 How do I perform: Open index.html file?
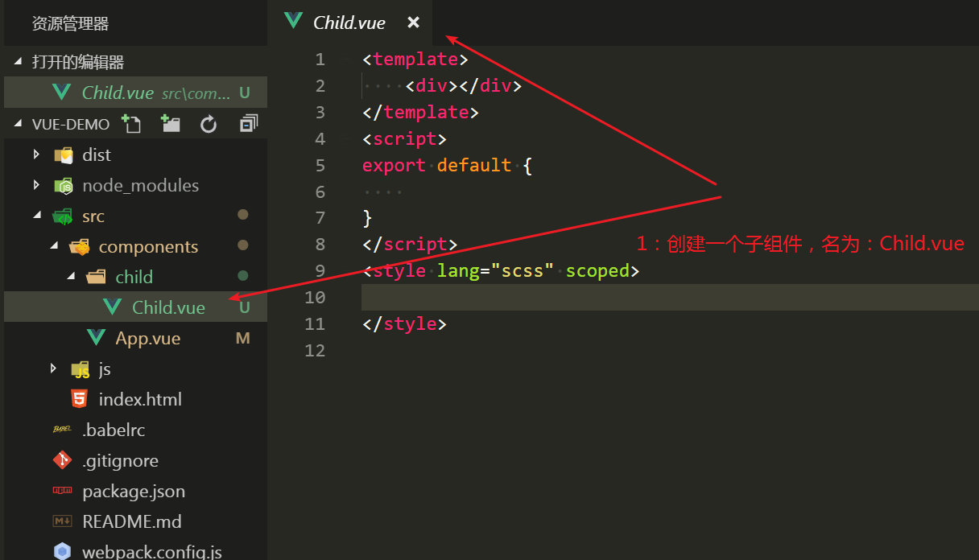point(135,399)
